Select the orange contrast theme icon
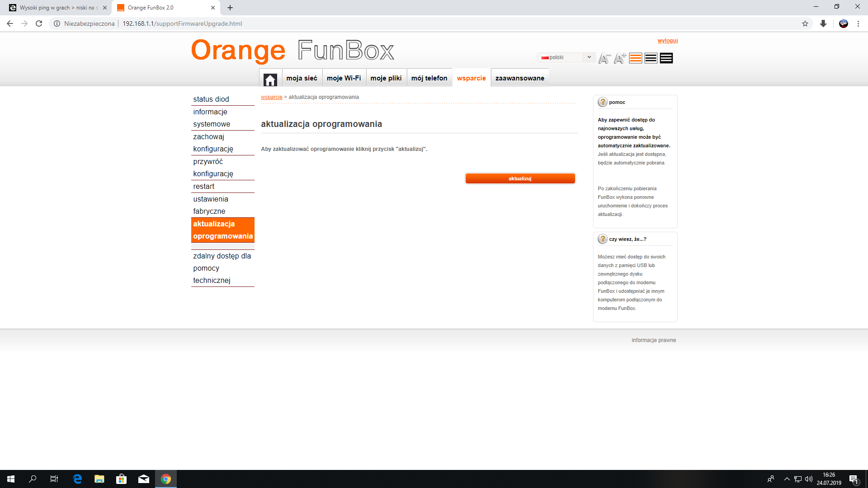Image resolution: width=868 pixels, height=488 pixels. tap(636, 58)
